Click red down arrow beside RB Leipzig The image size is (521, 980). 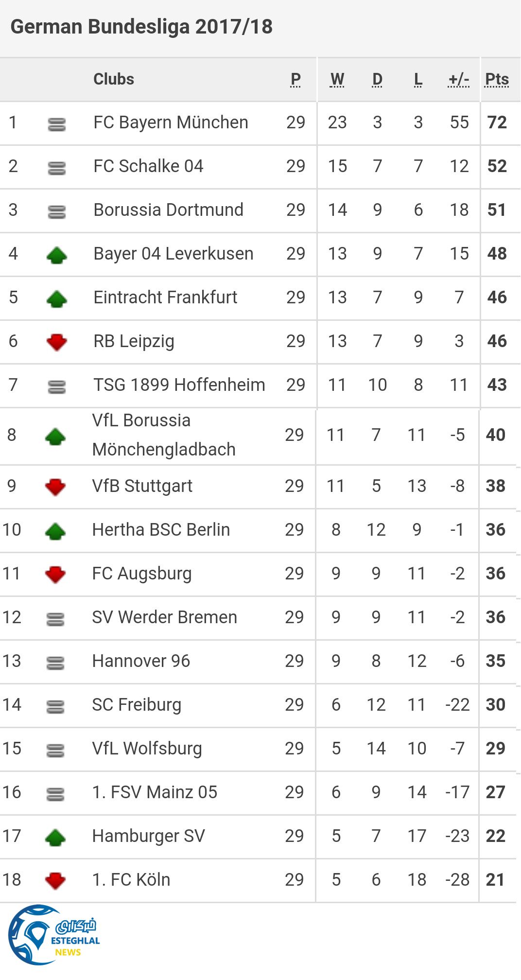(56, 342)
